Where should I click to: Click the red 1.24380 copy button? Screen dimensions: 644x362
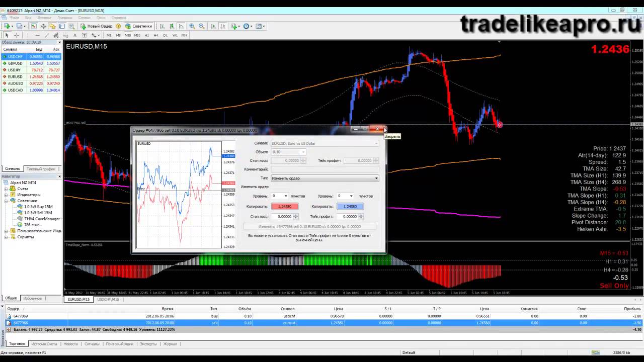[285, 206]
